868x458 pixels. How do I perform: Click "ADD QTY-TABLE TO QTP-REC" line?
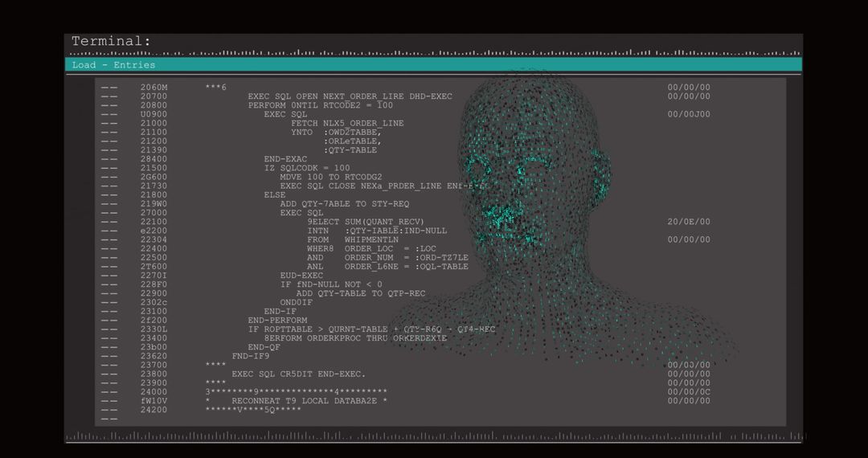(x=360, y=293)
